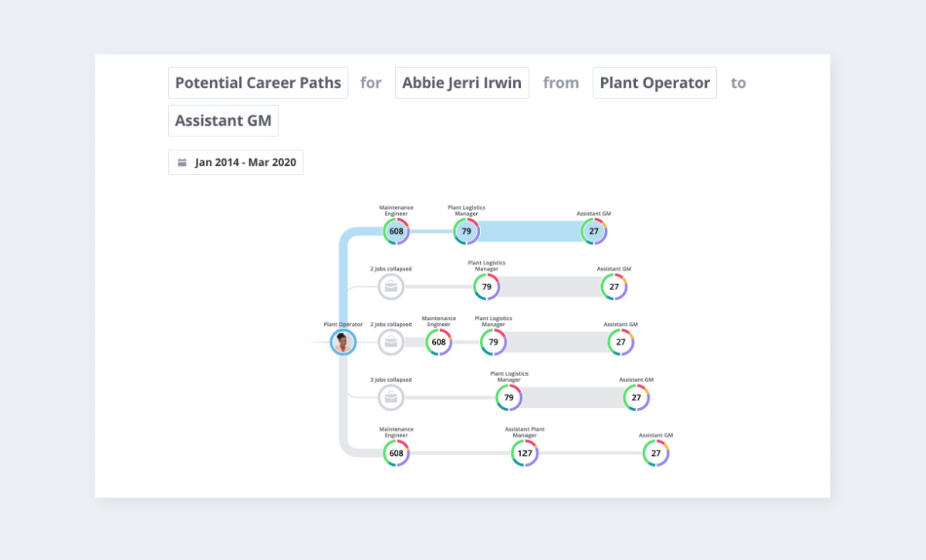This screenshot has height=560, width=926.
Task: Open the Assistant GM target job field
Action: (223, 120)
